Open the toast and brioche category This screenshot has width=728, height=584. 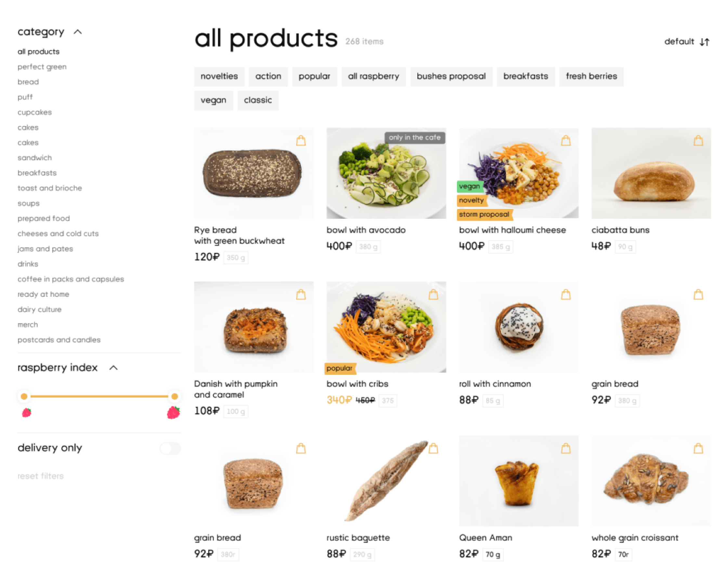(50, 188)
